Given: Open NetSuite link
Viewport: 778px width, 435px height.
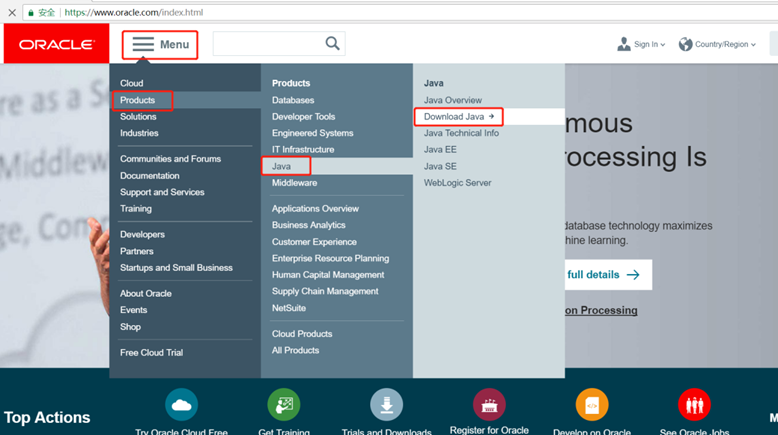Looking at the screenshot, I should (289, 308).
